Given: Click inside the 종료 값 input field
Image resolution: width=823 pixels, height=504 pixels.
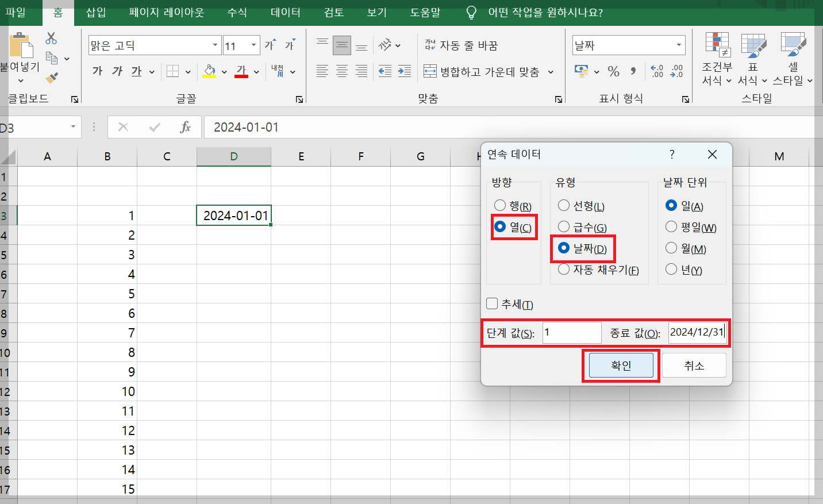Looking at the screenshot, I should (697, 333).
